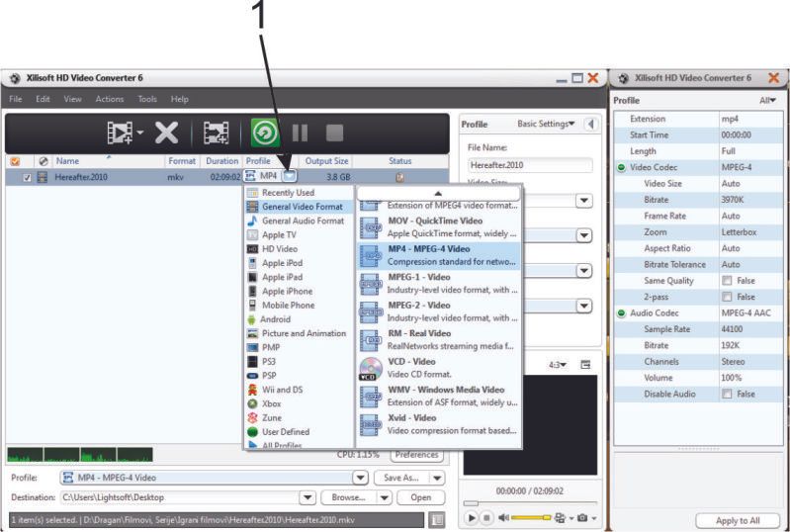
Task: Choose the Android category
Action: click(x=300, y=319)
